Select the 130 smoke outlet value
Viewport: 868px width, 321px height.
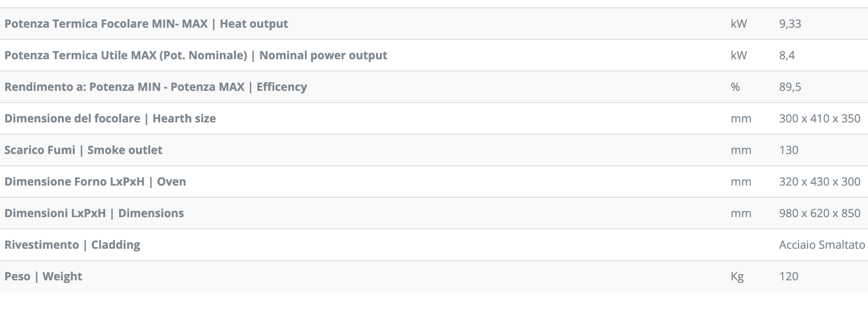[788, 150]
